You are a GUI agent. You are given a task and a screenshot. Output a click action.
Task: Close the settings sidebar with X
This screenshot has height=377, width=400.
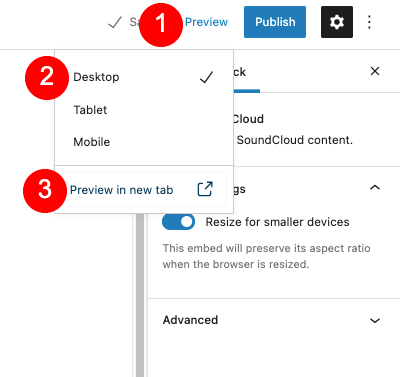pos(375,71)
